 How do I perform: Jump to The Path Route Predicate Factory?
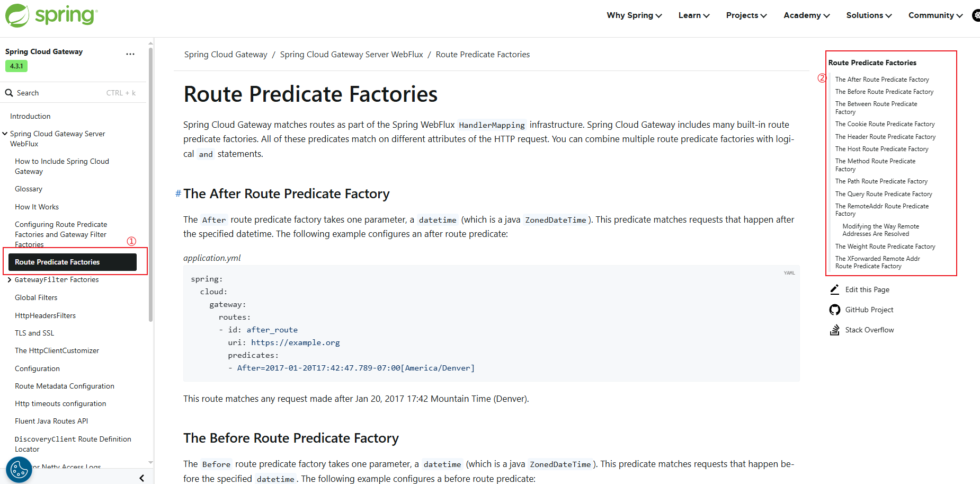(881, 181)
